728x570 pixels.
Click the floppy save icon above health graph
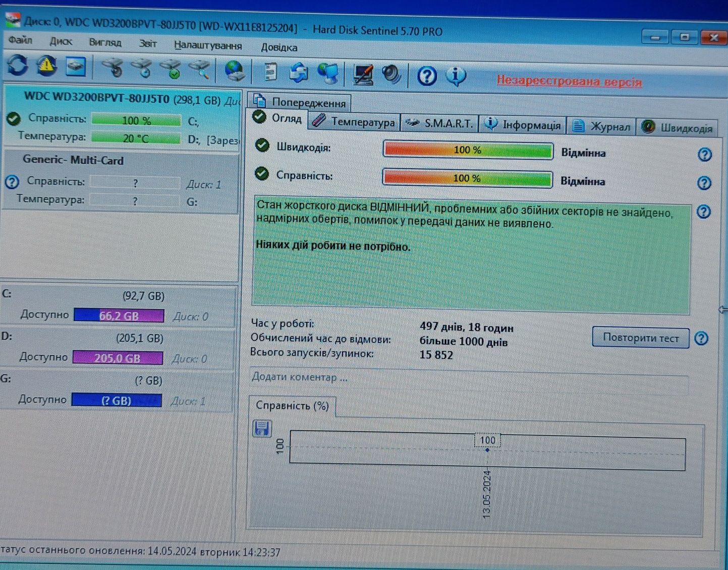click(x=262, y=429)
